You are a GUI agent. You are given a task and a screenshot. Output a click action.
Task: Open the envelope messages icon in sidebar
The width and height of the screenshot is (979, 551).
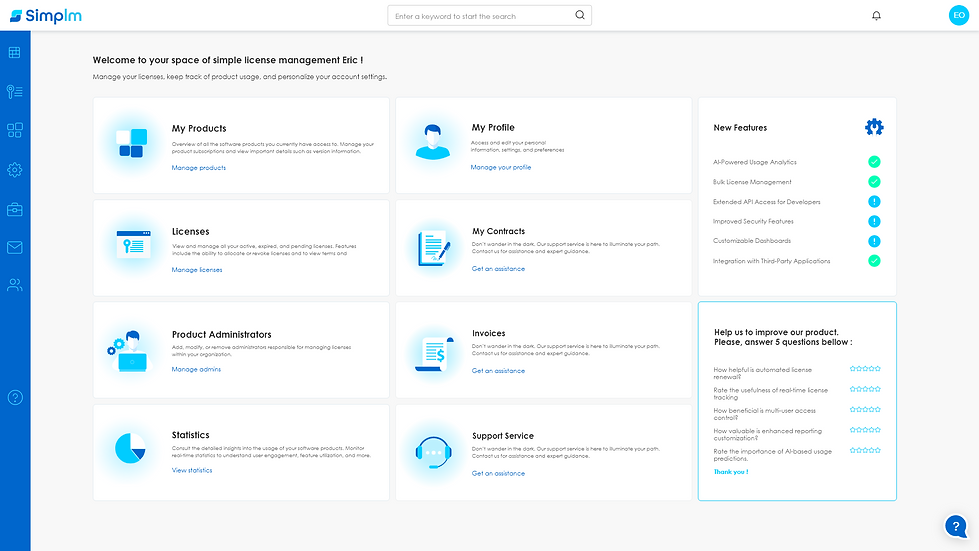15,247
